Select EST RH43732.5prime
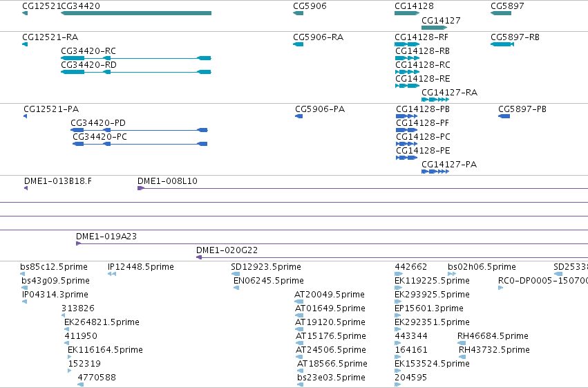588x388 pixels. 462,358
